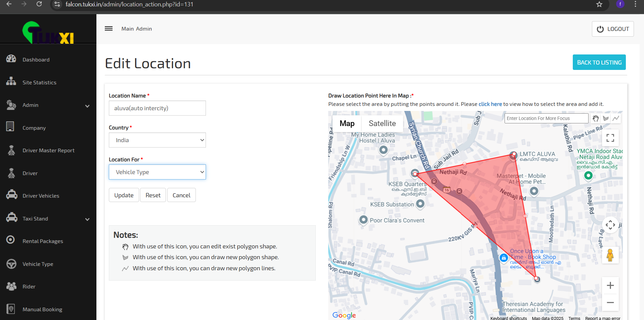Screen dimensions: 644x320
Task: Open Driver Master Report in sidebar
Action: (x=48, y=151)
